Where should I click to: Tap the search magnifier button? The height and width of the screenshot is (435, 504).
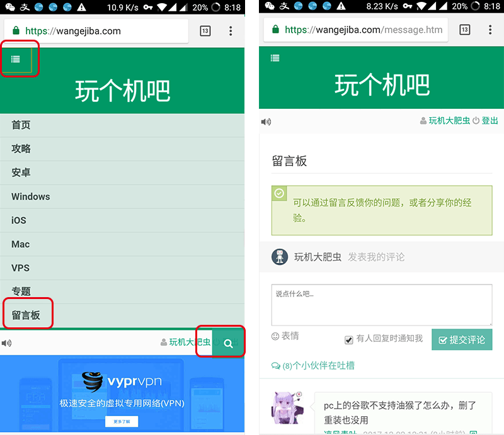point(228,343)
